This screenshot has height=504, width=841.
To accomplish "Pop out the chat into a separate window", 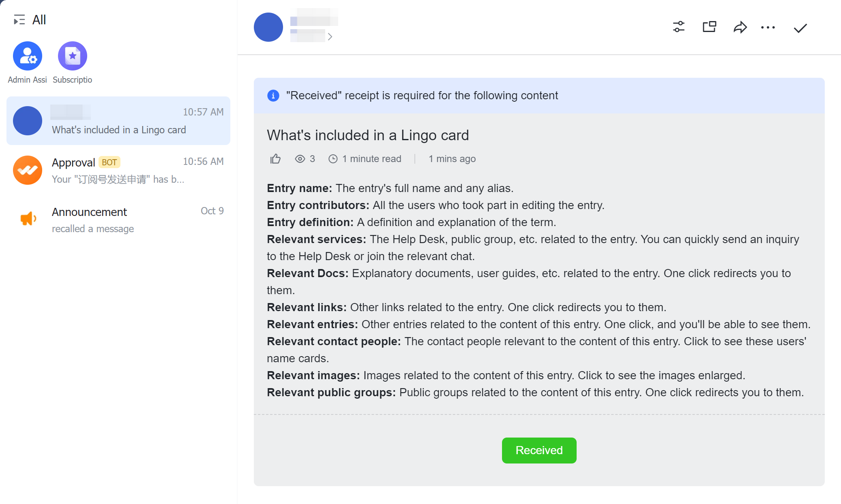I will point(708,27).
